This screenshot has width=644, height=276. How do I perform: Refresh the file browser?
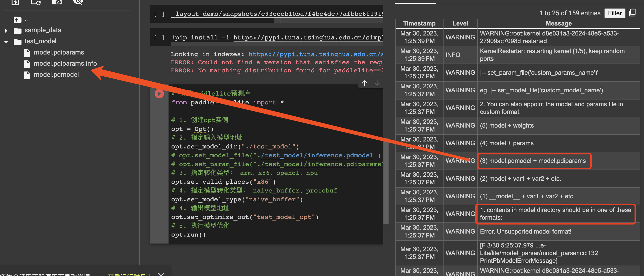[35, 3]
